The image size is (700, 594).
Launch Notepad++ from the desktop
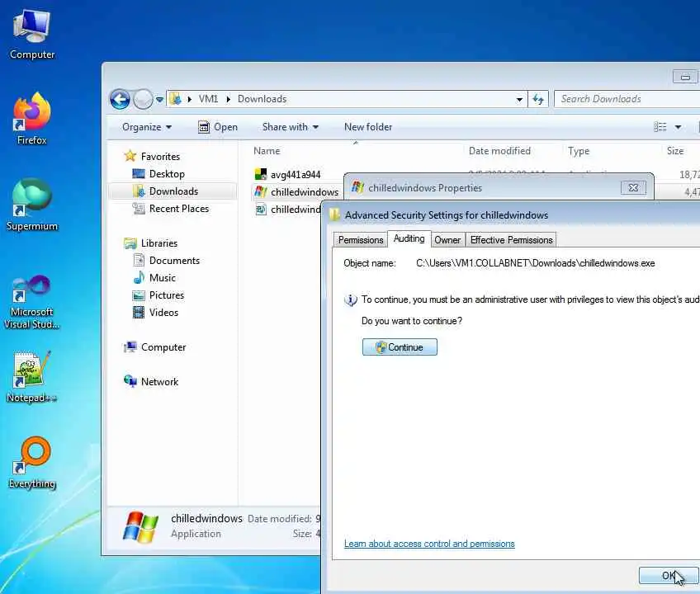[x=31, y=377]
